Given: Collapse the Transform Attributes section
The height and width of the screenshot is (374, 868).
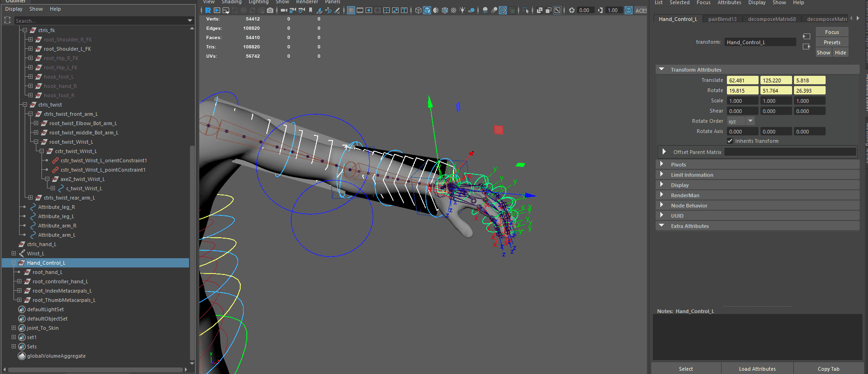Looking at the screenshot, I should click(661, 69).
